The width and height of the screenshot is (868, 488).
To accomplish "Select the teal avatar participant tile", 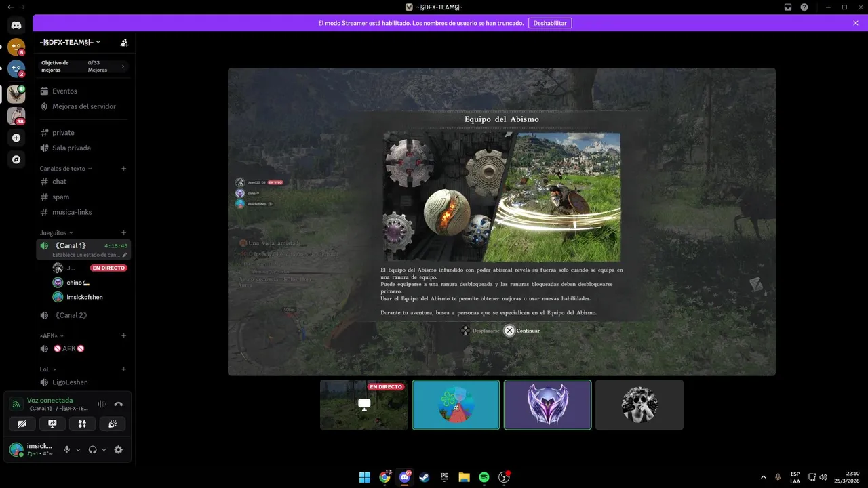I will point(456,405).
